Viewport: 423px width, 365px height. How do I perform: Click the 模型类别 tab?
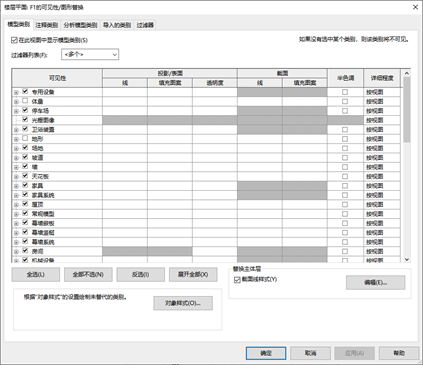(19, 24)
